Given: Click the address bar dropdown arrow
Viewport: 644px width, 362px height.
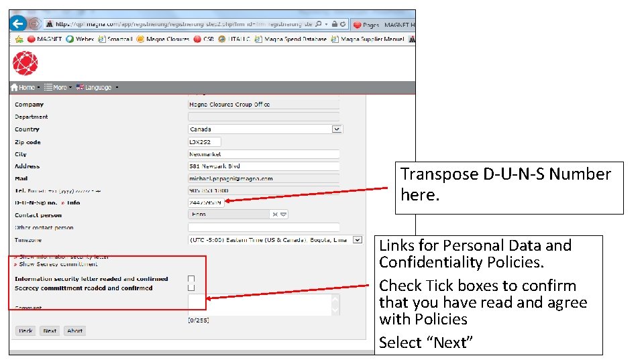Looking at the screenshot, I should tap(327, 24).
